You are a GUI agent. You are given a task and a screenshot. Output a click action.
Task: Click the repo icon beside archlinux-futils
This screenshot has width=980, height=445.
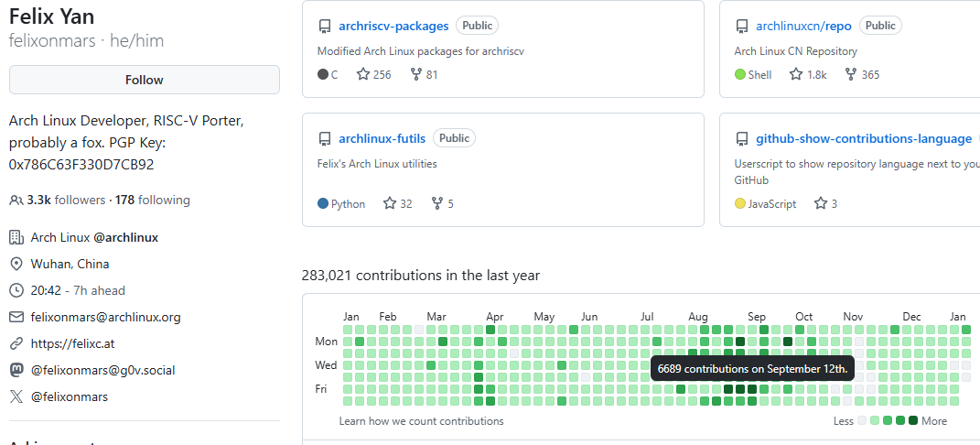pyautogui.click(x=324, y=139)
